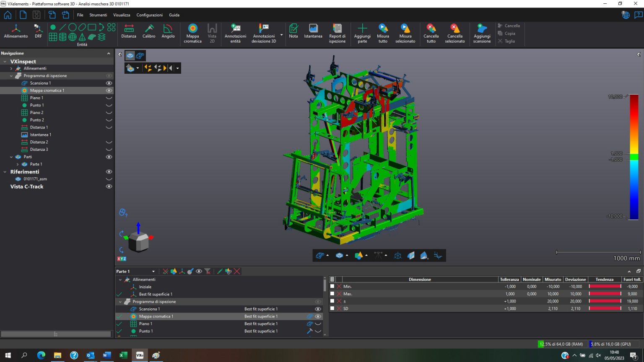
Task: Hide the Scansiona 1 item
Action: [x=109, y=83]
